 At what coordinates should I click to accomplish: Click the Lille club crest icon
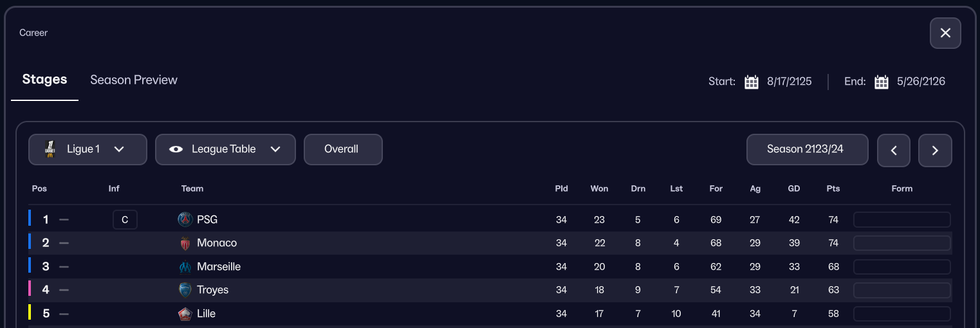point(185,314)
